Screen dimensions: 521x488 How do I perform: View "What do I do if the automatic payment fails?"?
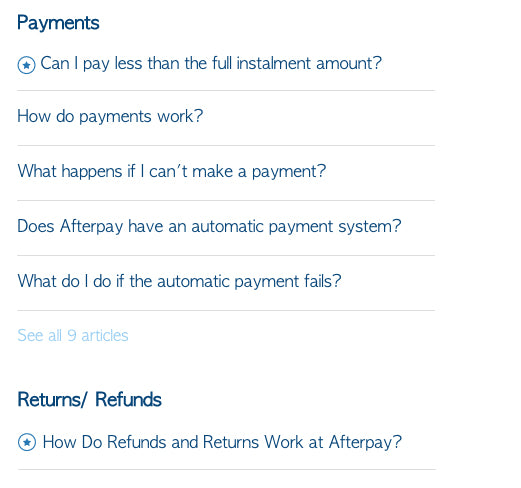pyautogui.click(x=179, y=281)
